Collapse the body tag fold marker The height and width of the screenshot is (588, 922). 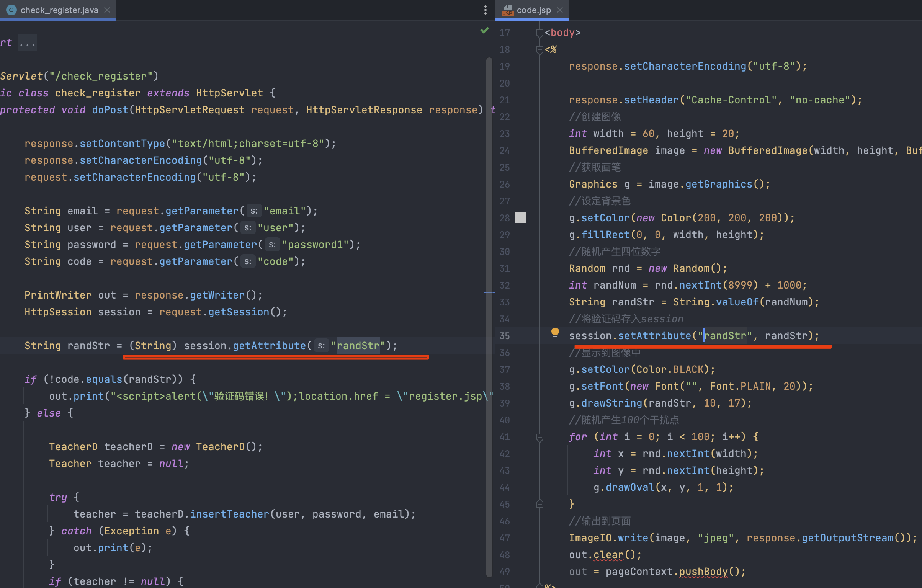pyautogui.click(x=539, y=33)
